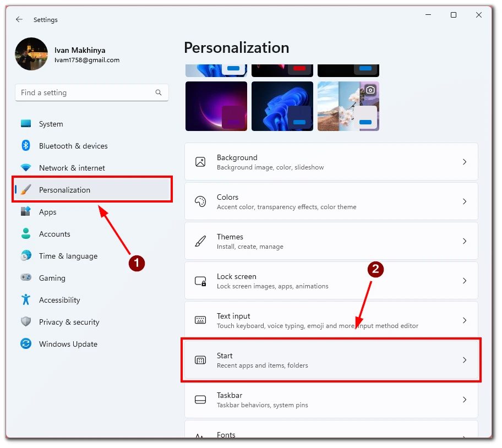Select Personalization in the sidebar
The image size is (502, 448).
(92, 190)
